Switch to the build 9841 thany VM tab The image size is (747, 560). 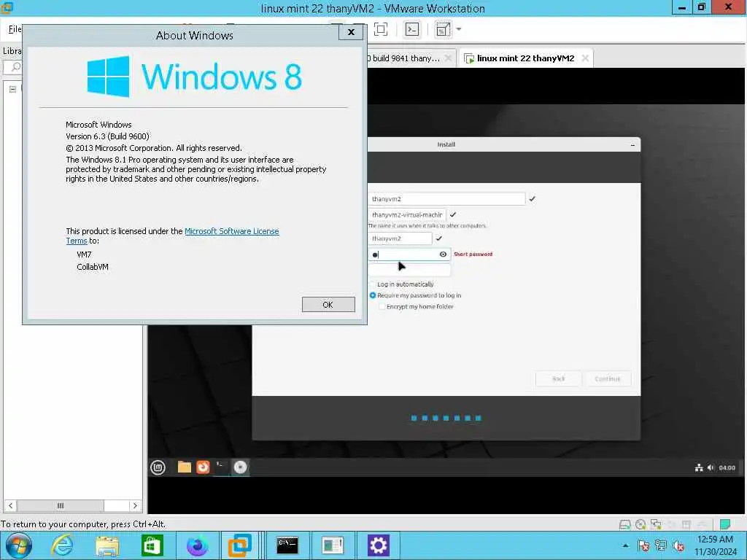[x=406, y=58]
